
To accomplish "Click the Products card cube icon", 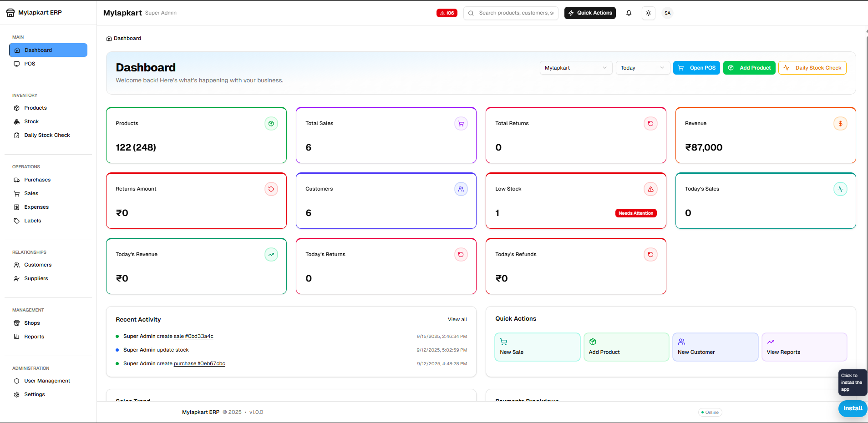I will 271,124.
